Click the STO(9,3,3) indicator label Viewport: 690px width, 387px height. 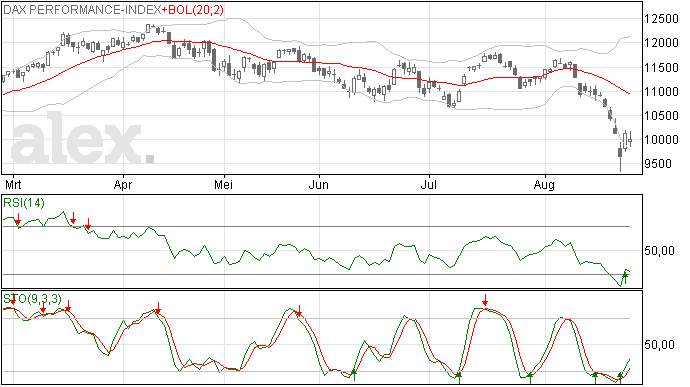[x=33, y=299]
